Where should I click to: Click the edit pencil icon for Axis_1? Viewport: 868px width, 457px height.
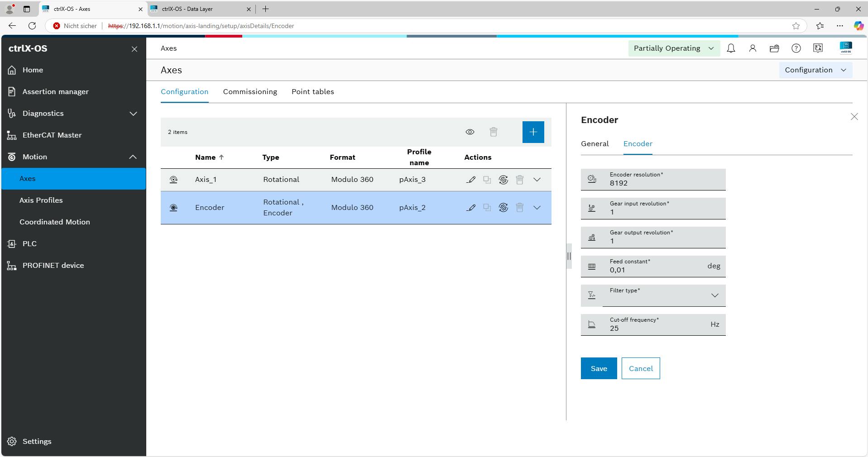(x=471, y=180)
